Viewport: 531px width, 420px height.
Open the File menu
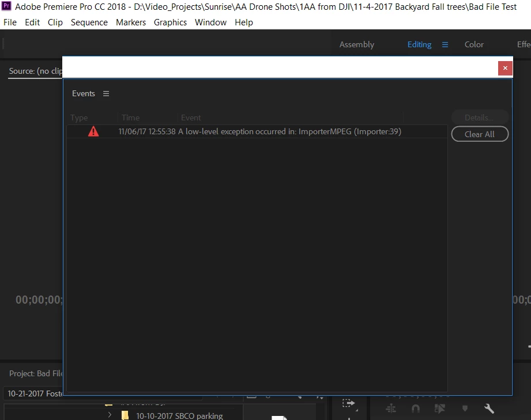coord(10,22)
